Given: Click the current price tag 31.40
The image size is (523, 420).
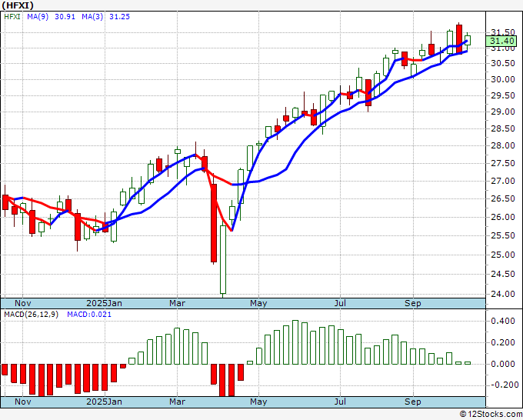Looking at the screenshot, I should 502,41.
